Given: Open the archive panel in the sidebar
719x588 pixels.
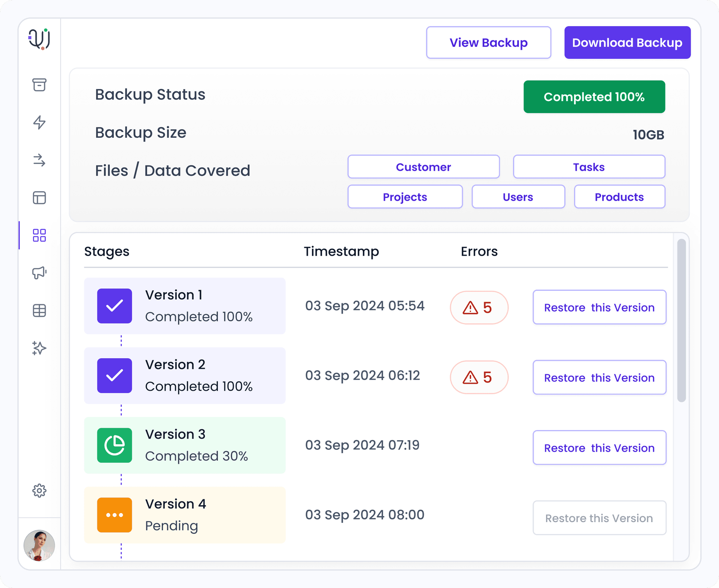Looking at the screenshot, I should click(39, 85).
